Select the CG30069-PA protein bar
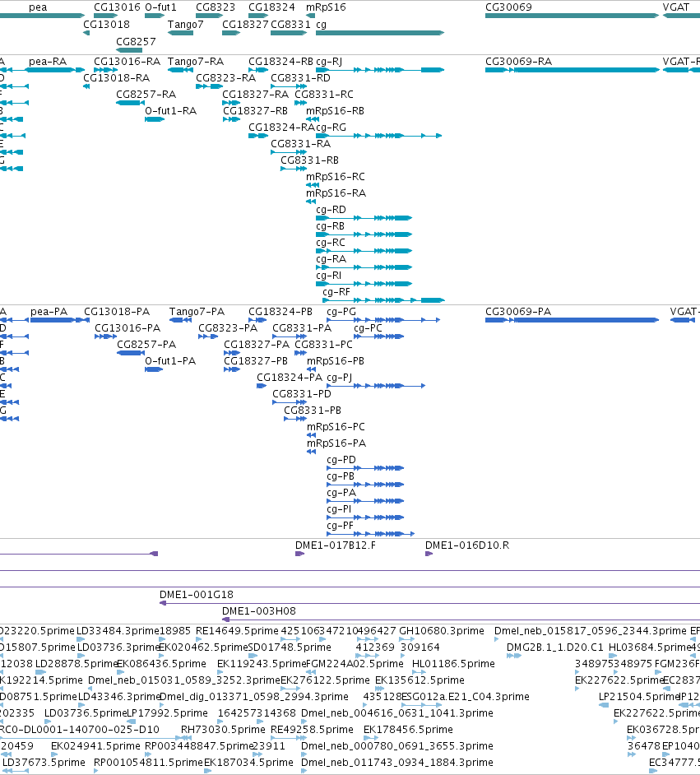The height and width of the screenshot is (775, 700). [572, 320]
